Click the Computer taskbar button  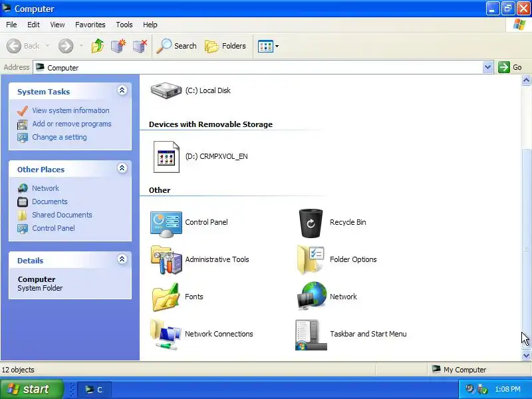[94, 390]
